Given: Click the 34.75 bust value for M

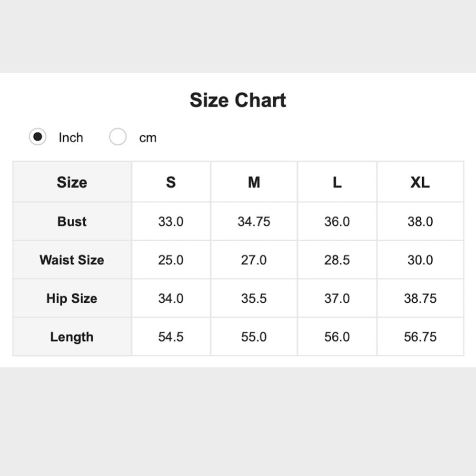Looking at the screenshot, I should [254, 221].
